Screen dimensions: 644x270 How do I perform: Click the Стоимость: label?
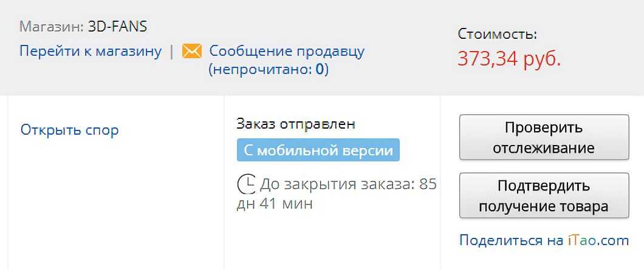point(497,34)
